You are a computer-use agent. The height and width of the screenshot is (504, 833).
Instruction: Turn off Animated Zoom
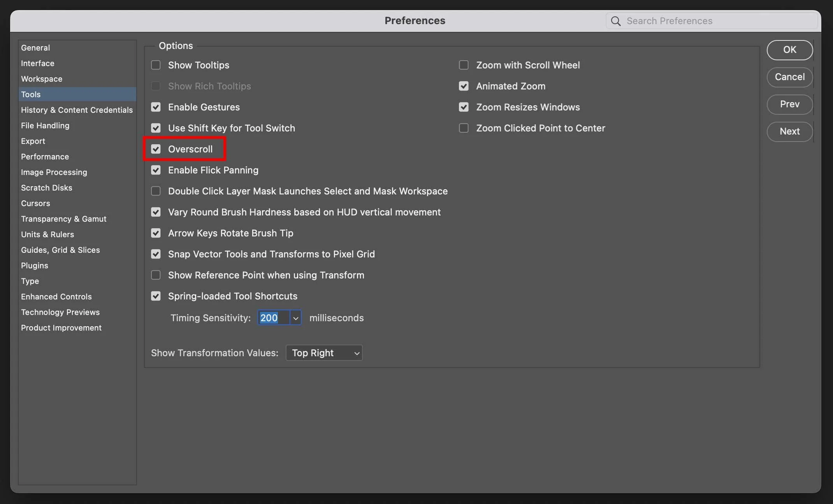464,86
